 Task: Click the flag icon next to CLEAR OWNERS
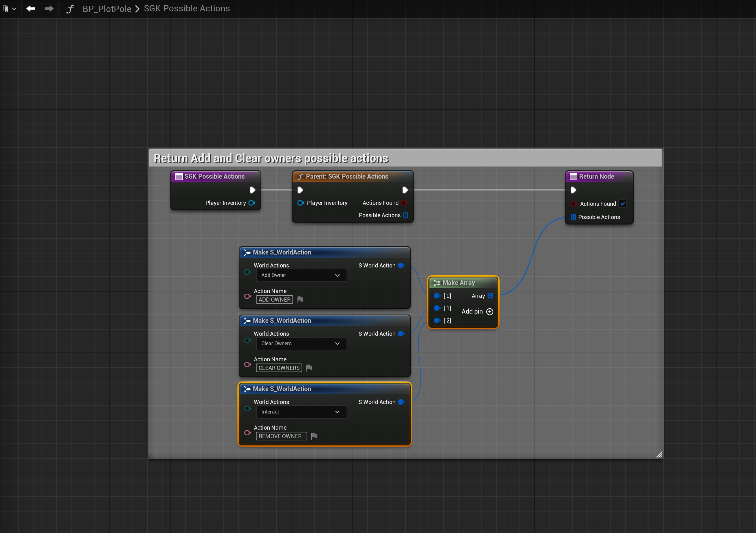pos(309,368)
